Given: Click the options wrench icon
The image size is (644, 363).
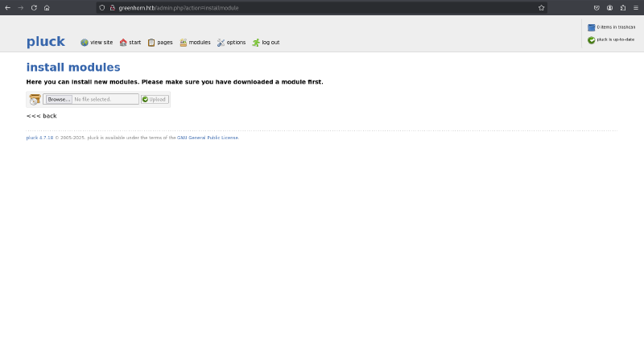Looking at the screenshot, I should tap(221, 43).
